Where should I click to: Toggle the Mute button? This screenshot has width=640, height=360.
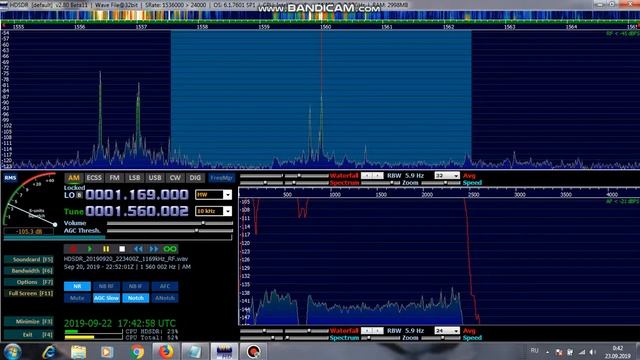coord(77,298)
